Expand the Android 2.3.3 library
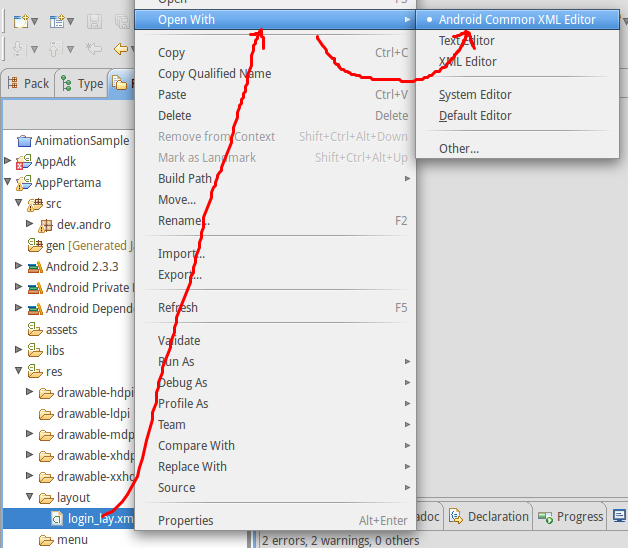Screen dimensions: 628x548 (18, 265)
